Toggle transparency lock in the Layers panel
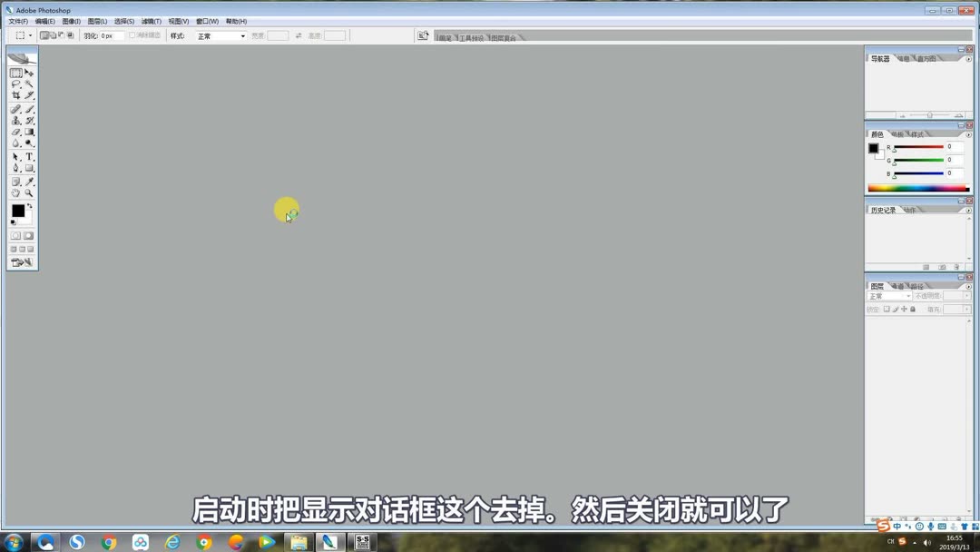This screenshot has height=552, width=980. coord(887,309)
